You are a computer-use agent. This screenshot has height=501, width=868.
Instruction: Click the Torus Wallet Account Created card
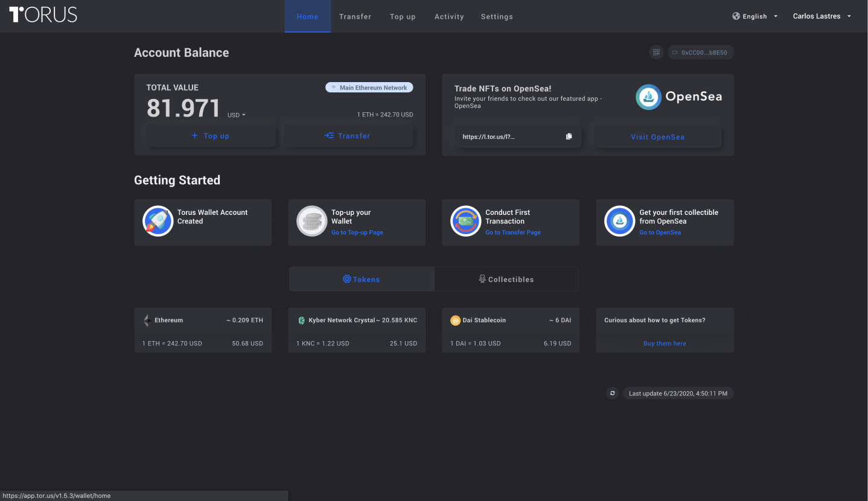[x=203, y=223]
